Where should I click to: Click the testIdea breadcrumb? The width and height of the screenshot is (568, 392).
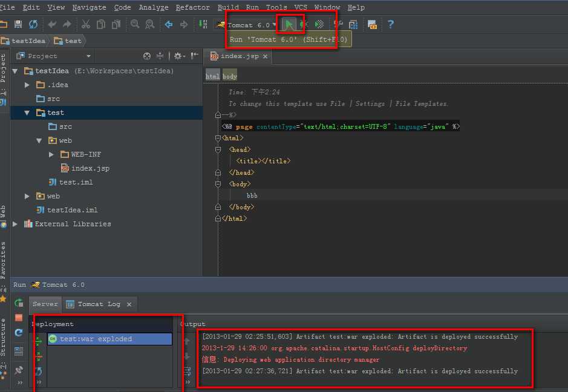24,41
